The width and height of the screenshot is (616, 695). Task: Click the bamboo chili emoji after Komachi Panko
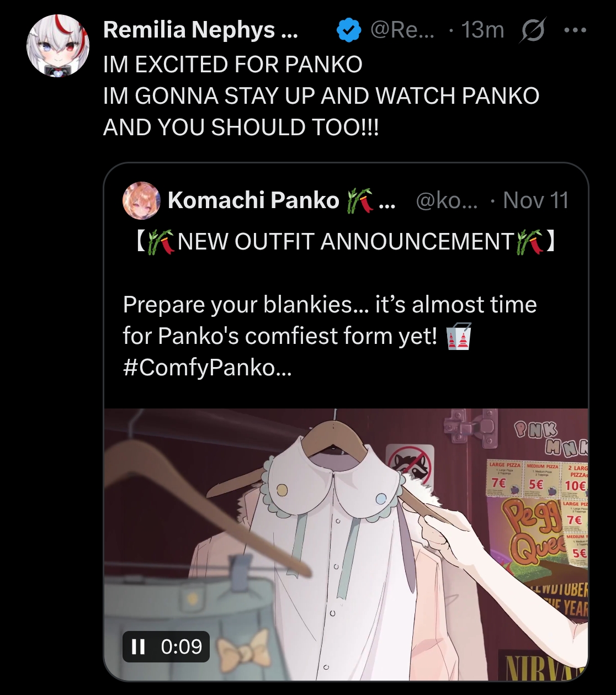[x=360, y=200]
